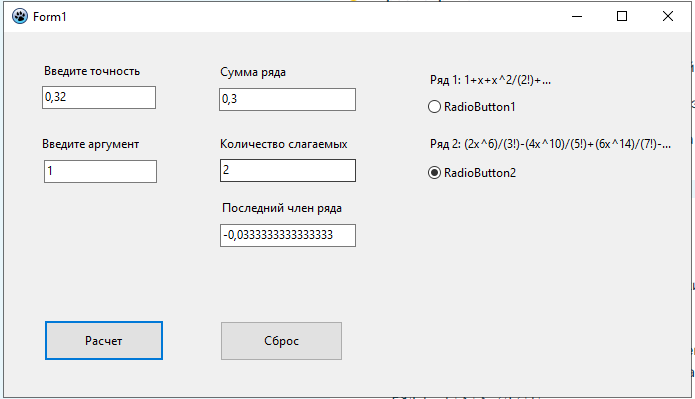Click the Расчет button
Image resolution: width=695 pixels, height=399 pixels.
[104, 340]
